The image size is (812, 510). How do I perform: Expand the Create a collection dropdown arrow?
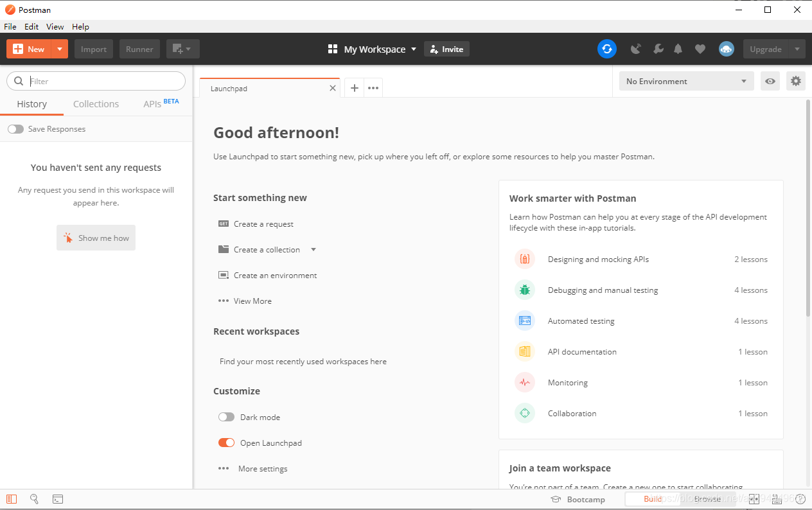point(313,249)
